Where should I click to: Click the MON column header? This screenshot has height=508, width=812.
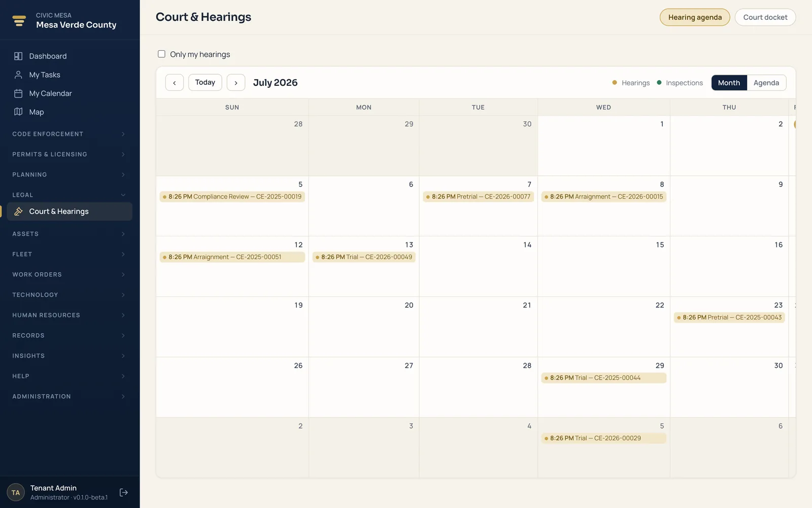pyautogui.click(x=364, y=107)
